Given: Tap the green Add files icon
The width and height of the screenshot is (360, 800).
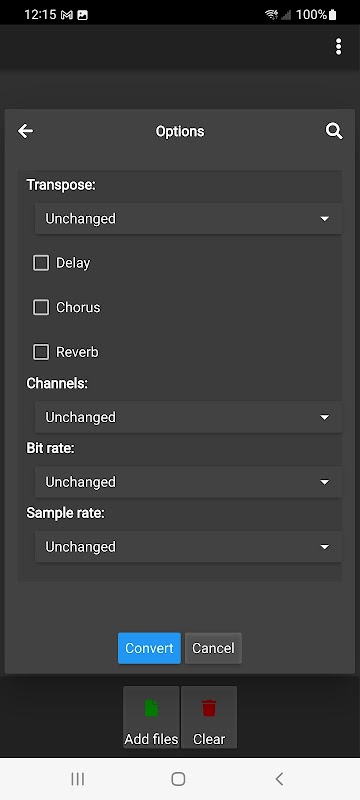Looking at the screenshot, I should (151, 708).
